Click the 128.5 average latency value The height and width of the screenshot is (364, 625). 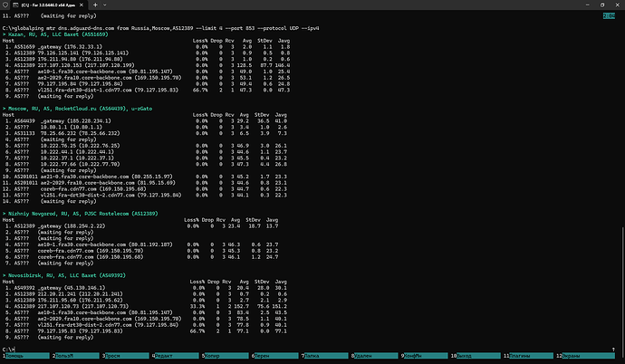(x=245, y=65)
